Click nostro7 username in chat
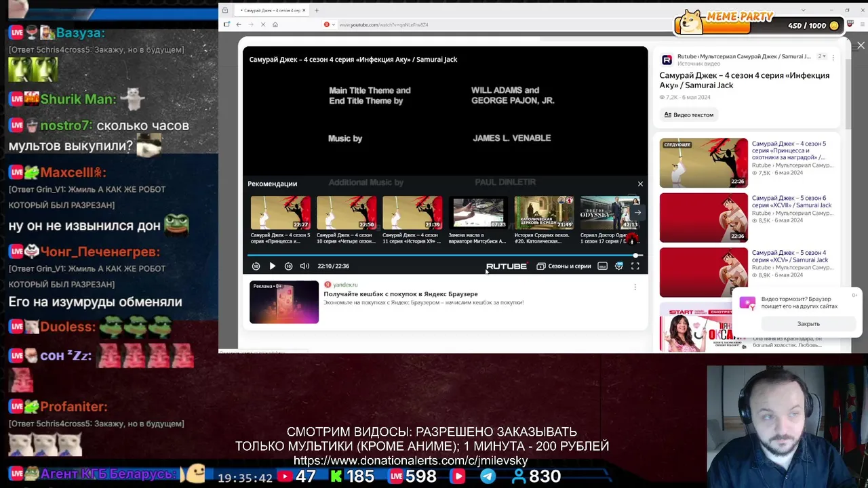 point(66,125)
